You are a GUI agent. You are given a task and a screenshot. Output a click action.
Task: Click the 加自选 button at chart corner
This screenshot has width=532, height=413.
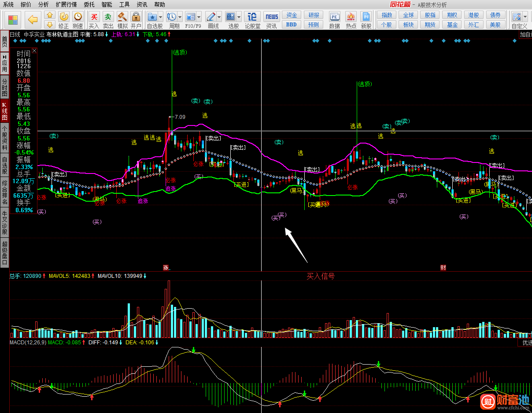[x=525, y=34]
